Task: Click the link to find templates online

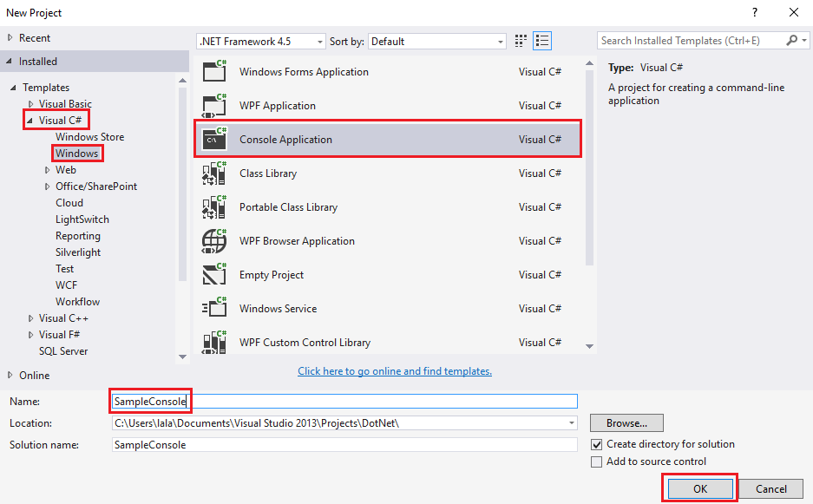Action: click(x=395, y=371)
